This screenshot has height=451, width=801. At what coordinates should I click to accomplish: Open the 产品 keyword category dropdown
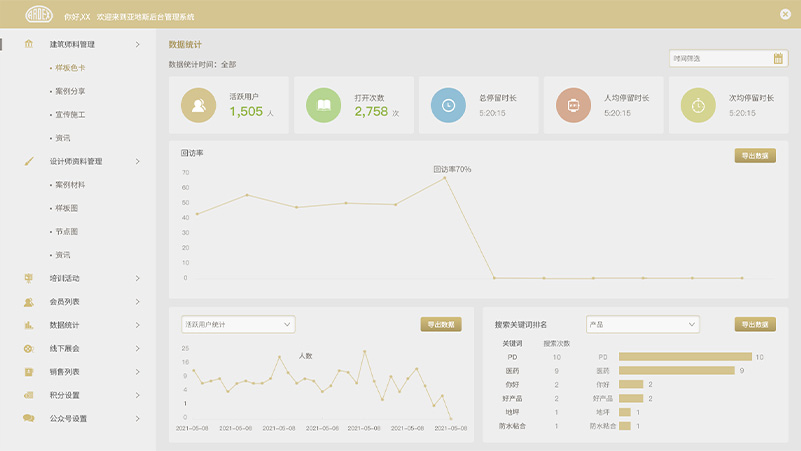pos(642,324)
